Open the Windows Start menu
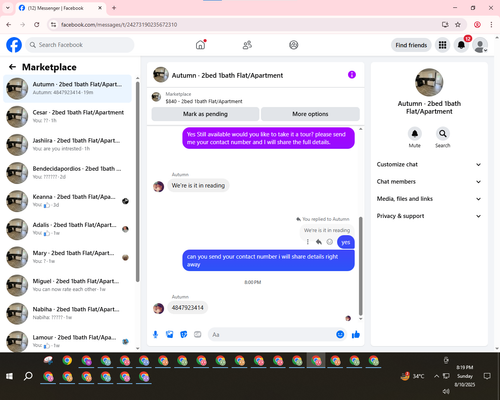Image resolution: width=500 pixels, height=400 pixels. 9,376
